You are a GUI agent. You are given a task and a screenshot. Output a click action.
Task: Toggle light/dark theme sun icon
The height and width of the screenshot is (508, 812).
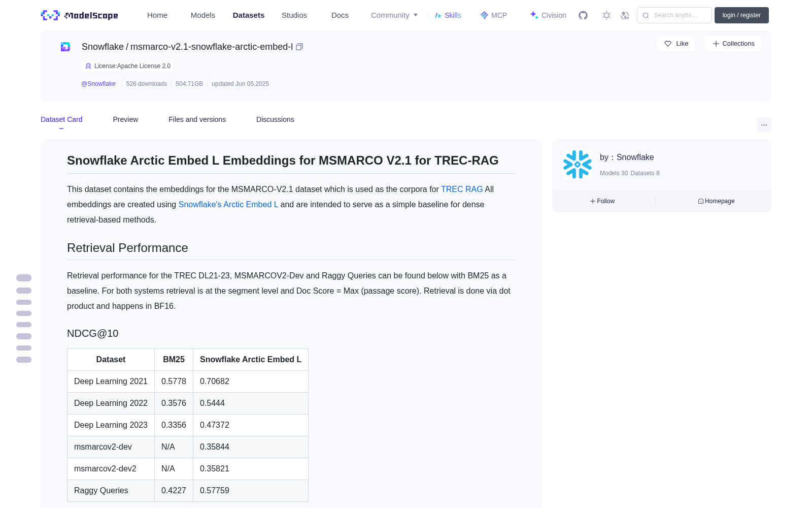(x=606, y=15)
